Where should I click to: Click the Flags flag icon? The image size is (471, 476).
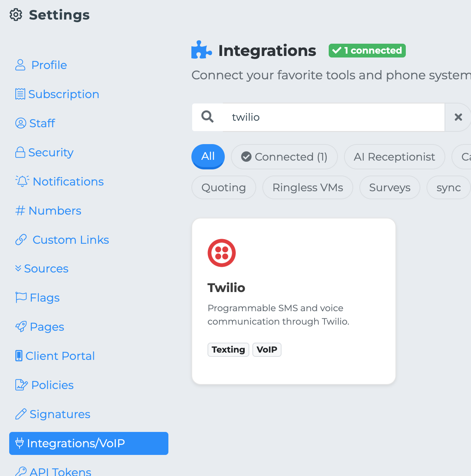(21, 298)
